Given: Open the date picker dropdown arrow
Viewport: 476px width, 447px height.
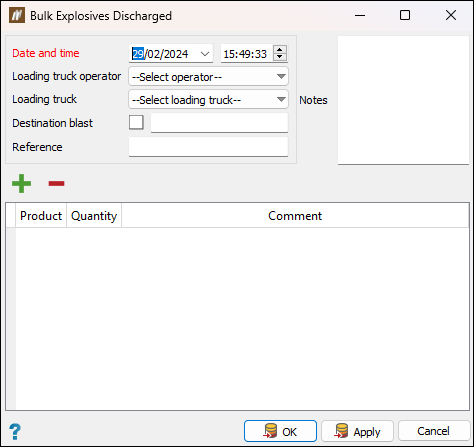Looking at the screenshot, I should point(205,54).
